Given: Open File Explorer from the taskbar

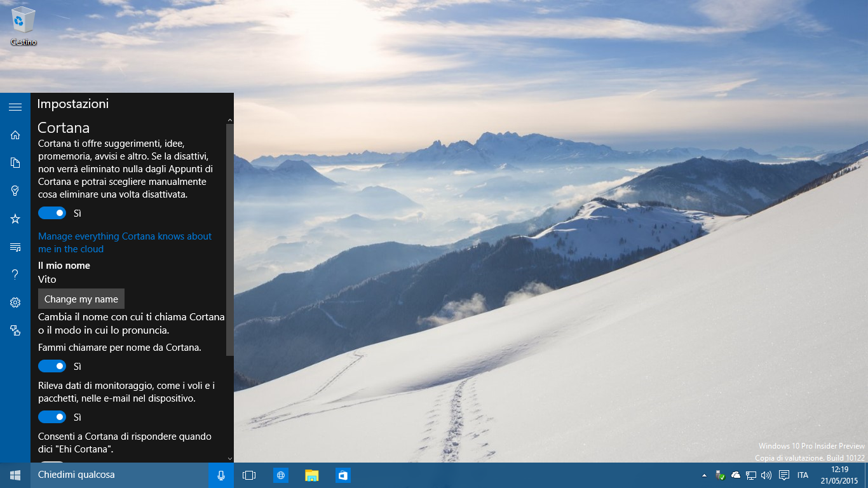Looking at the screenshot, I should [x=312, y=475].
